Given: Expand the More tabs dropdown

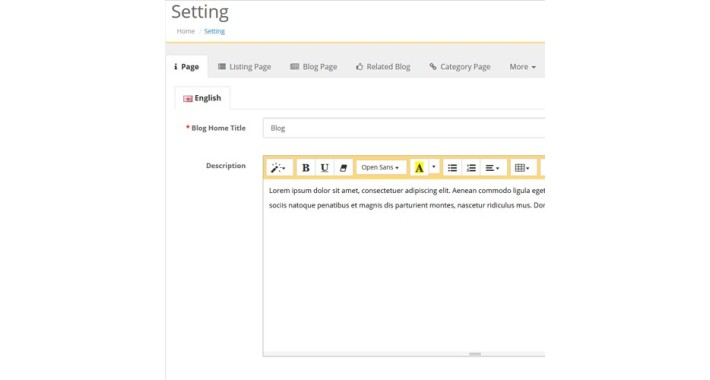Looking at the screenshot, I should coord(523,67).
